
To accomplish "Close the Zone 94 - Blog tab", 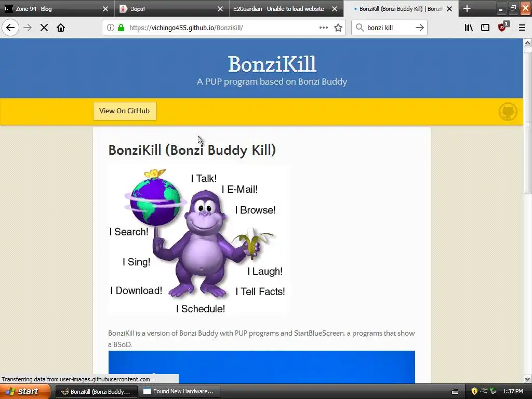I will [x=105, y=9].
